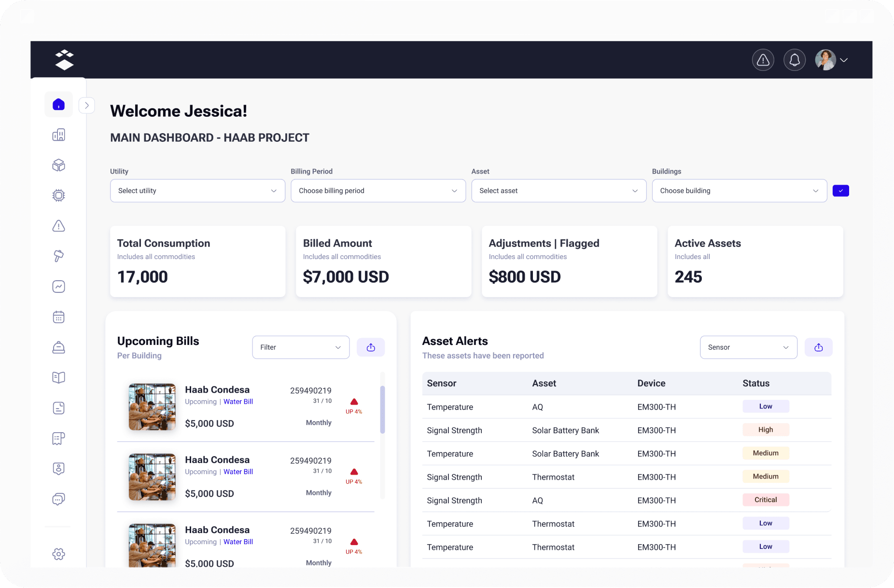This screenshot has width=894, height=588.
Task: Click the notification bell in the header
Action: [x=794, y=60]
